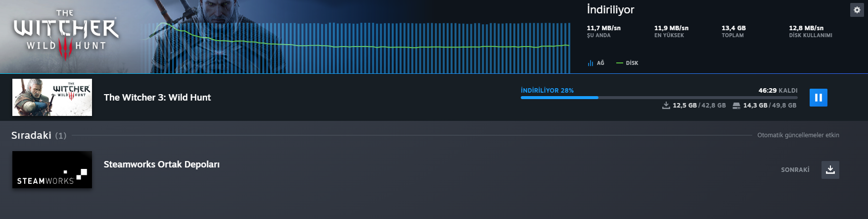The height and width of the screenshot is (219, 868).
Task: Click the '12,8 MB/sn' disk usage
Action: (806, 28)
